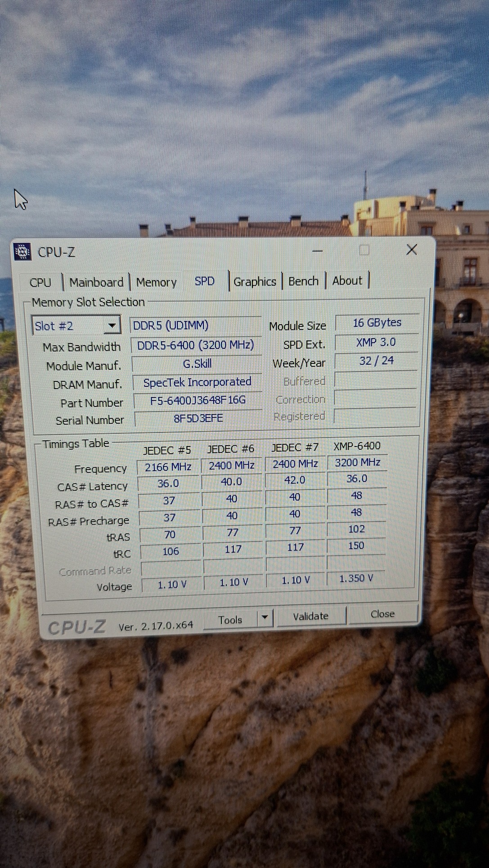Click the XMP tRC value 150
489x868 pixels.
356,546
